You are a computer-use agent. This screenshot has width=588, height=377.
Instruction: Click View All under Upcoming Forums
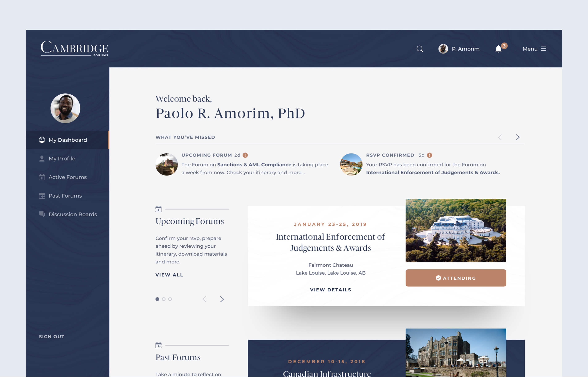click(169, 275)
